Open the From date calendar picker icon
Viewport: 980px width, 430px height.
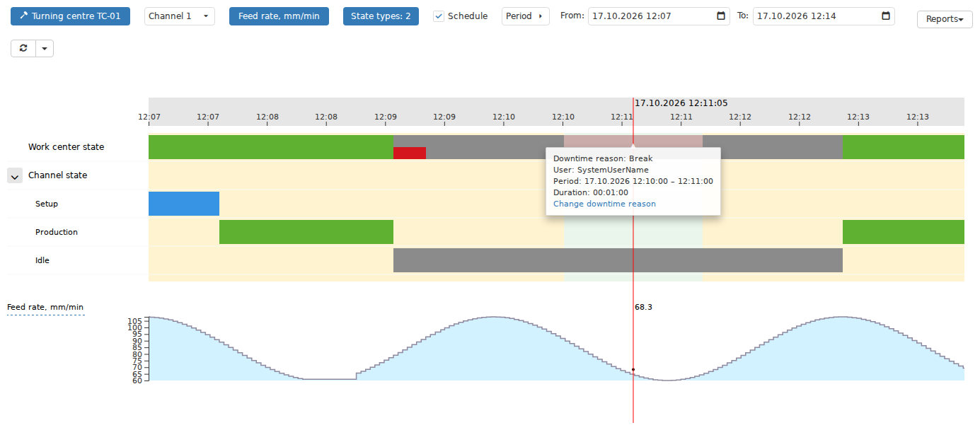[721, 16]
